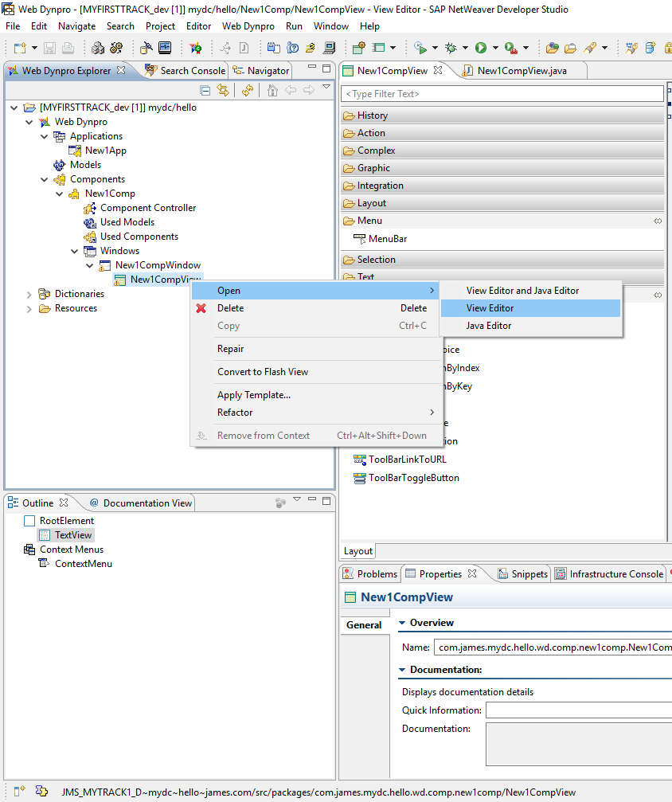Close the New1CompView editor tab
This screenshot has width=672, height=802.
pyautogui.click(x=438, y=70)
